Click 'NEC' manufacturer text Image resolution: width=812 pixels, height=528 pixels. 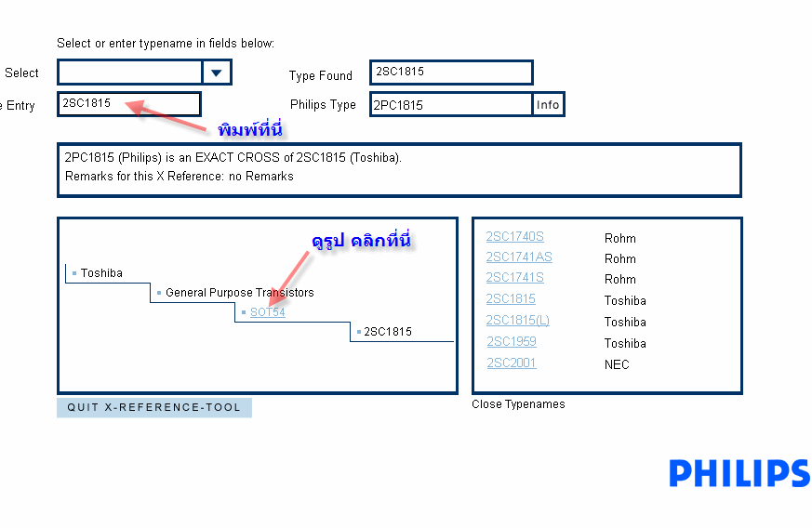(x=617, y=365)
